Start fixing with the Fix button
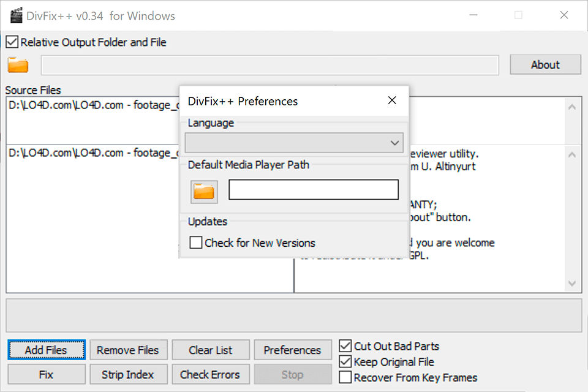 46,374
